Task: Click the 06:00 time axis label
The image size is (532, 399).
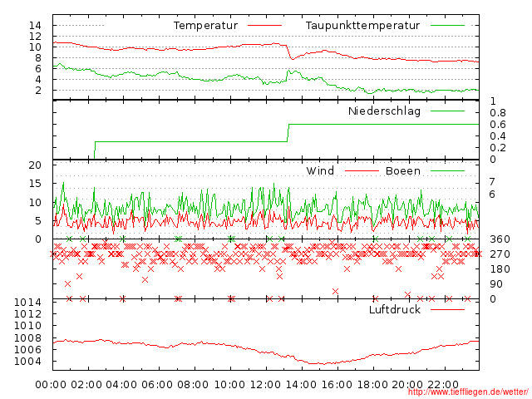Action: (x=157, y=385)
